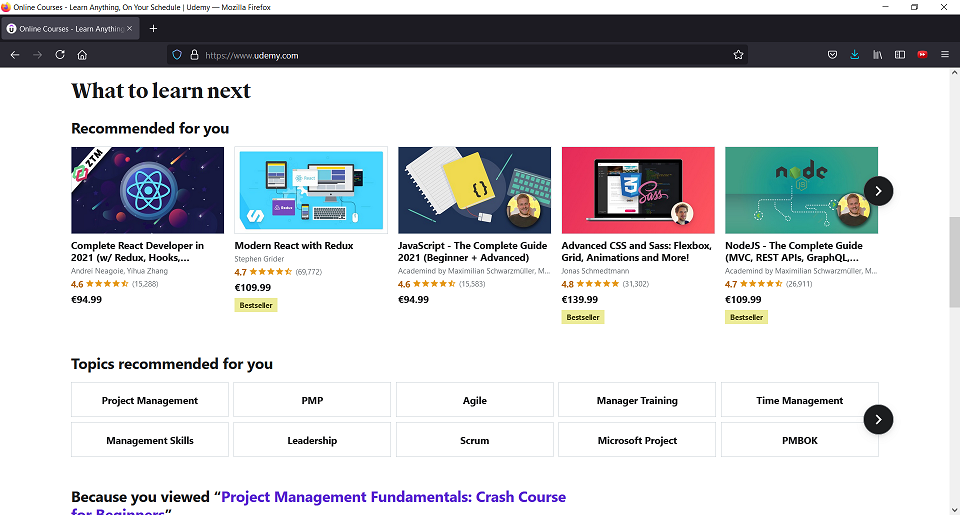
Task: Select the Leadership topic
Action: pyautogui.click(x=312, y=440)
